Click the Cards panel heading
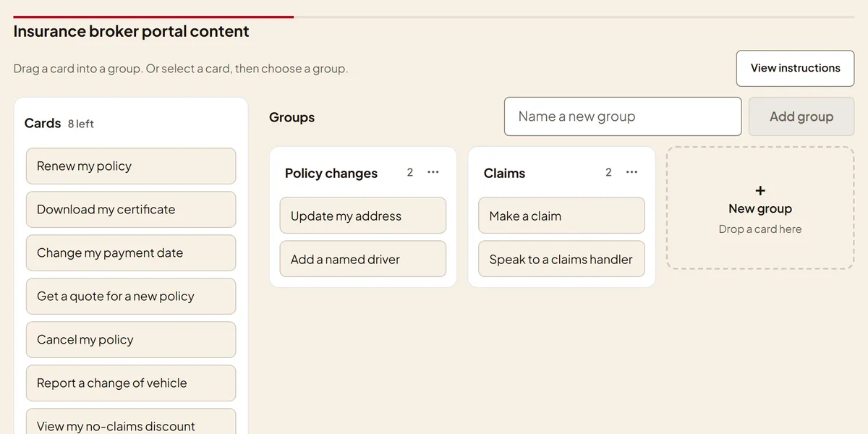This screenshot has height=434, width=868. coord(43,123)
